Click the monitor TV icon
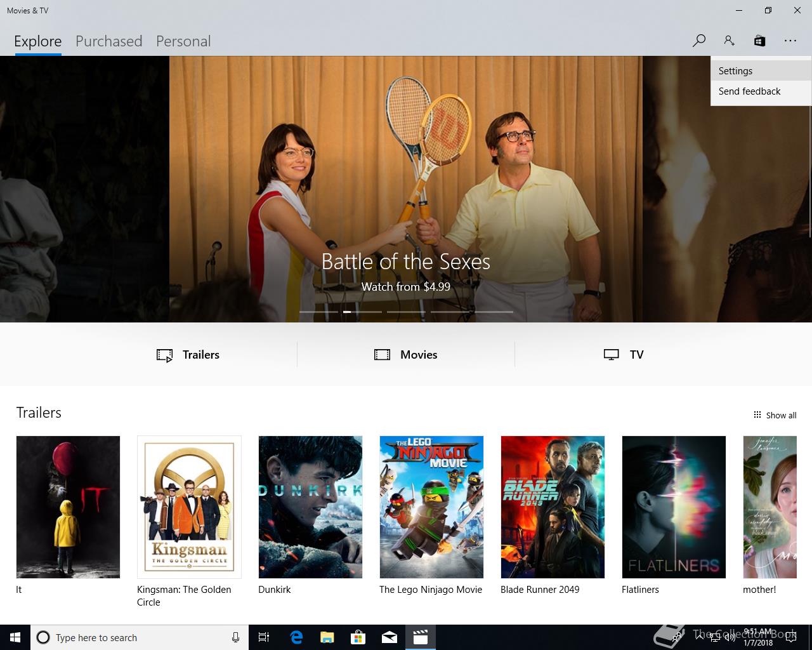 612,355
